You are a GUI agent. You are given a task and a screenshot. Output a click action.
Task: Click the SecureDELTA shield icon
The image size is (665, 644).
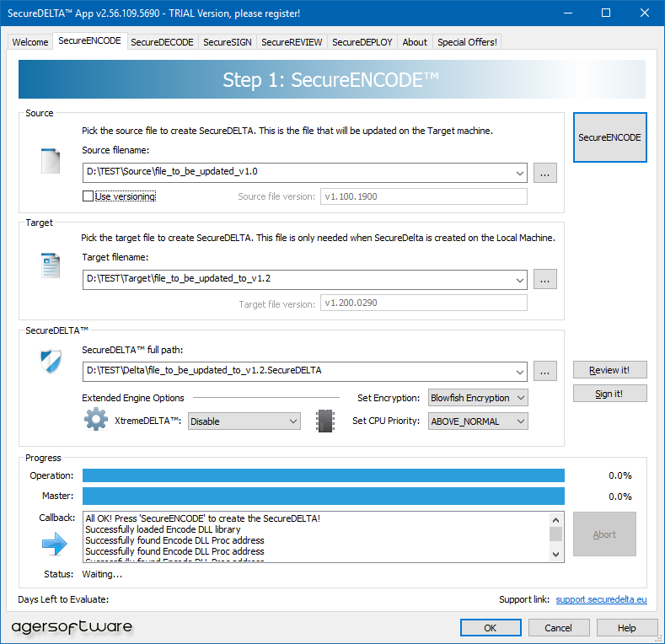coord(51,361)
